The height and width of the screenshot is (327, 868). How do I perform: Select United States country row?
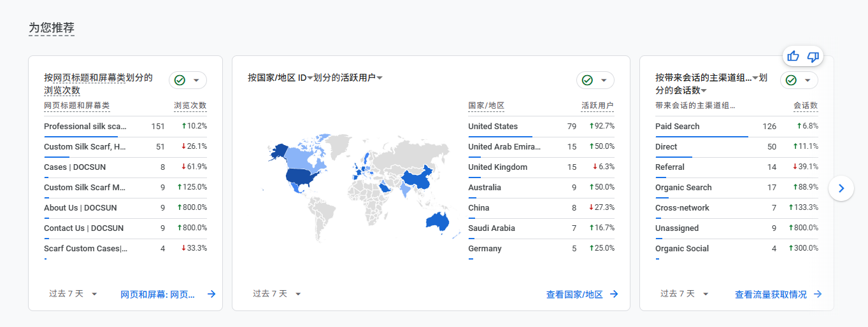click(x=541, y=127)
